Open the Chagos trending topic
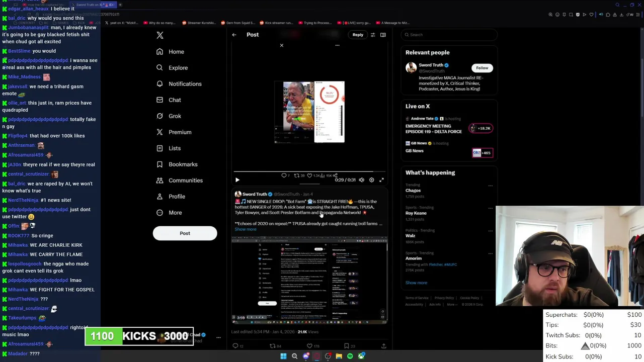Viewport: 644px width, 362px height. (413, 191)
